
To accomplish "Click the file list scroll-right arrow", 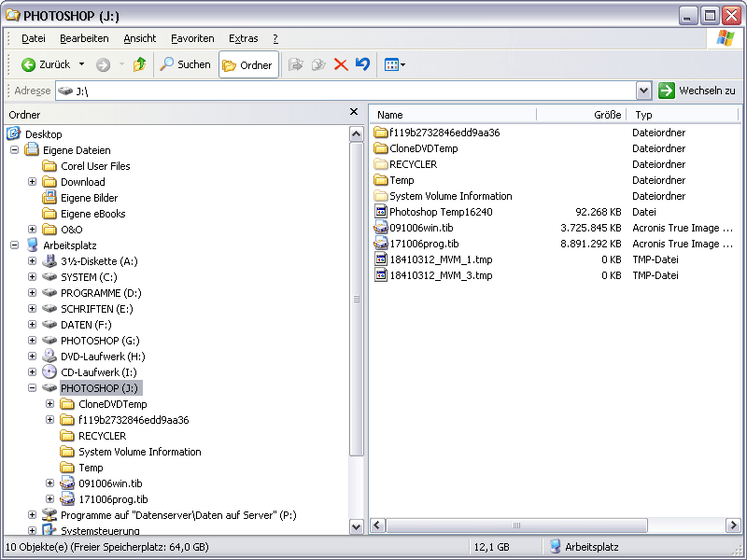I will 732,525.
